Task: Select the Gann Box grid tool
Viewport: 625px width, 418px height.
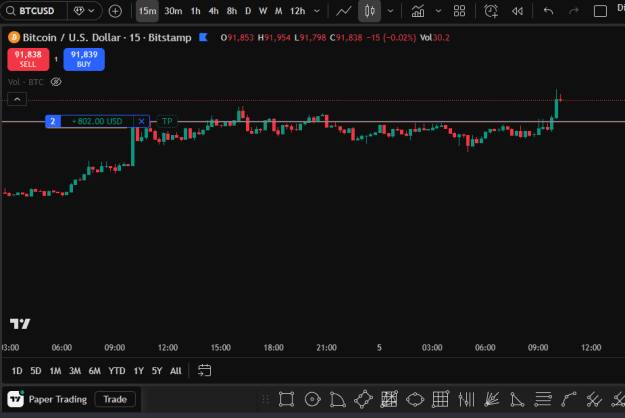Action: click(x=440, y=399)
